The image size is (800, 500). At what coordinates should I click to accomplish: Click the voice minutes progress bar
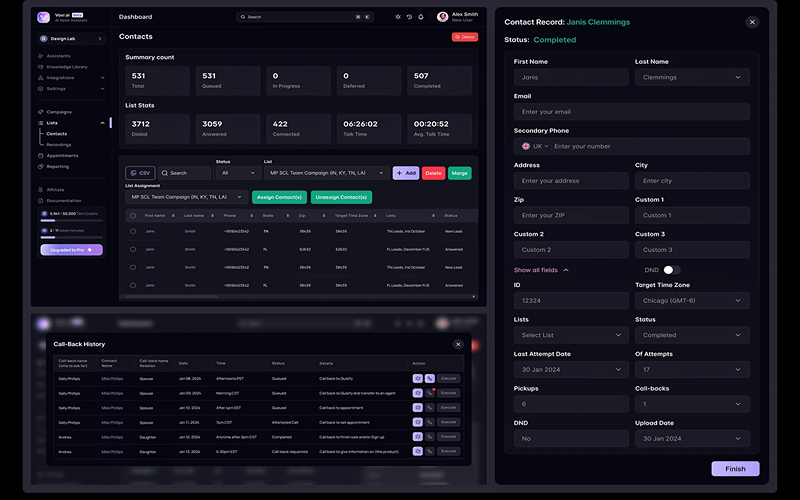(71, 237)
